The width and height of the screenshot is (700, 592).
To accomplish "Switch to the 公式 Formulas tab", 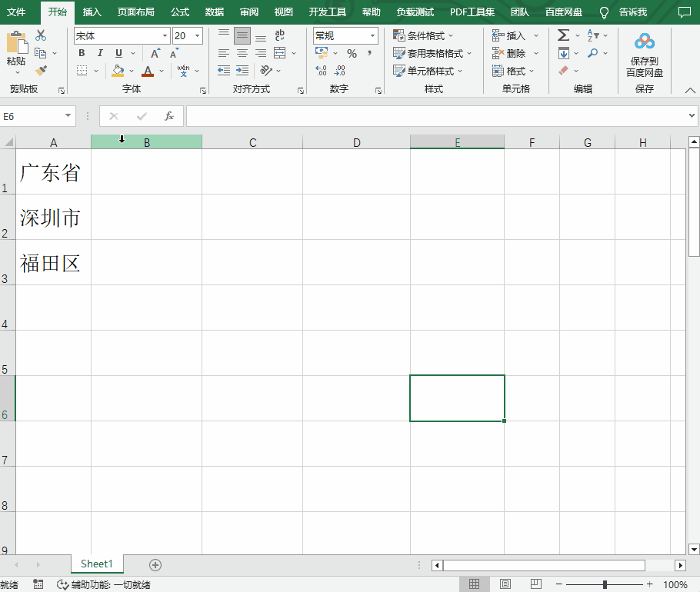I will pyautogui.click(x=180, y=12).
